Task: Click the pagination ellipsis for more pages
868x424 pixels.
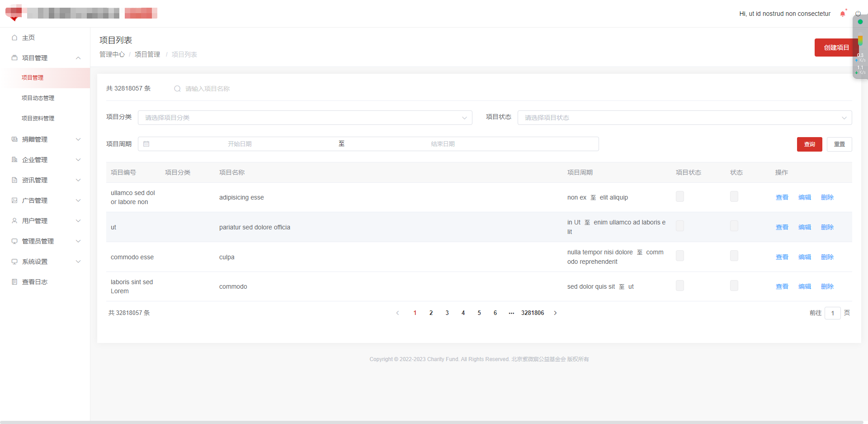Action: coord(511,313)
